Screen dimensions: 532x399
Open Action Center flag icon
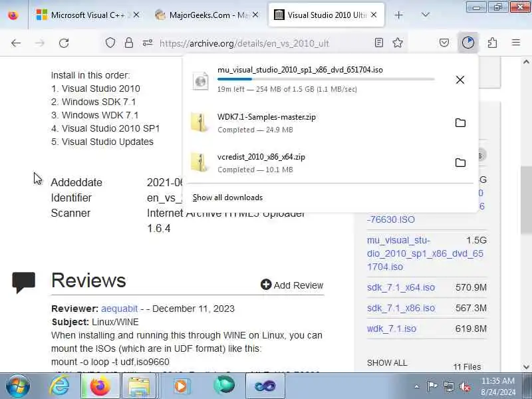coord(432,386)
